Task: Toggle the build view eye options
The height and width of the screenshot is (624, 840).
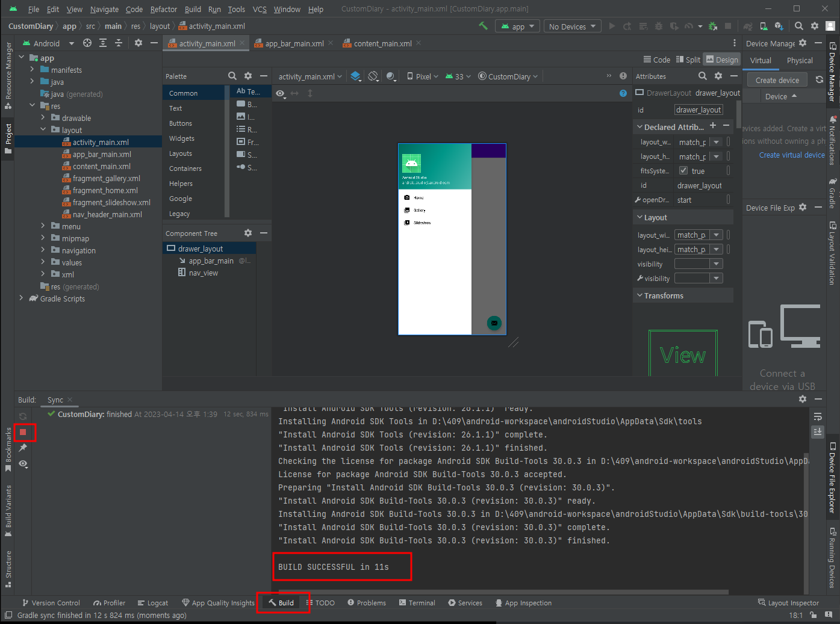Action: [23, 464]
